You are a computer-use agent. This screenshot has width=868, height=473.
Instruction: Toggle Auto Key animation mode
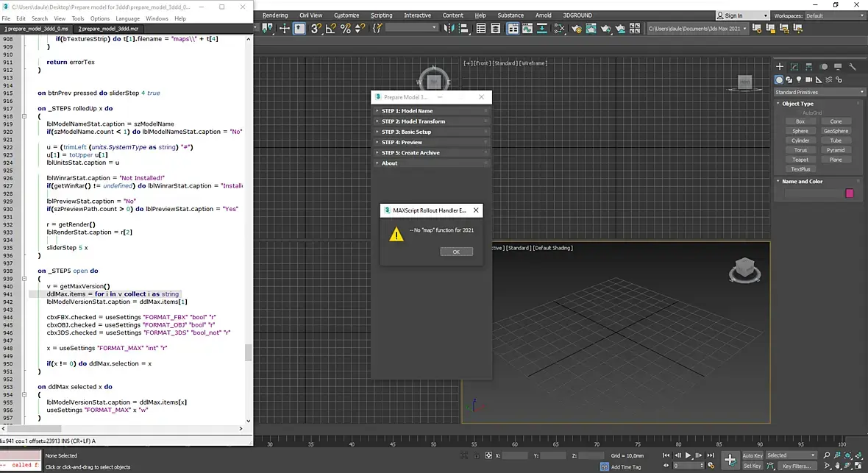pyautogui.click(x=753, y=455)
